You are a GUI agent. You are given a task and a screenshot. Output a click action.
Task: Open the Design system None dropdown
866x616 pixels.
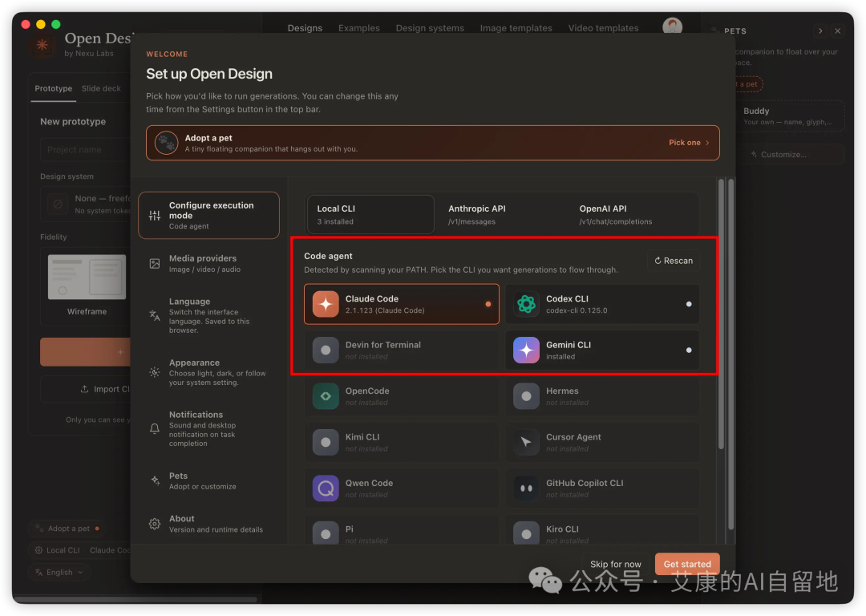[86, 204]
